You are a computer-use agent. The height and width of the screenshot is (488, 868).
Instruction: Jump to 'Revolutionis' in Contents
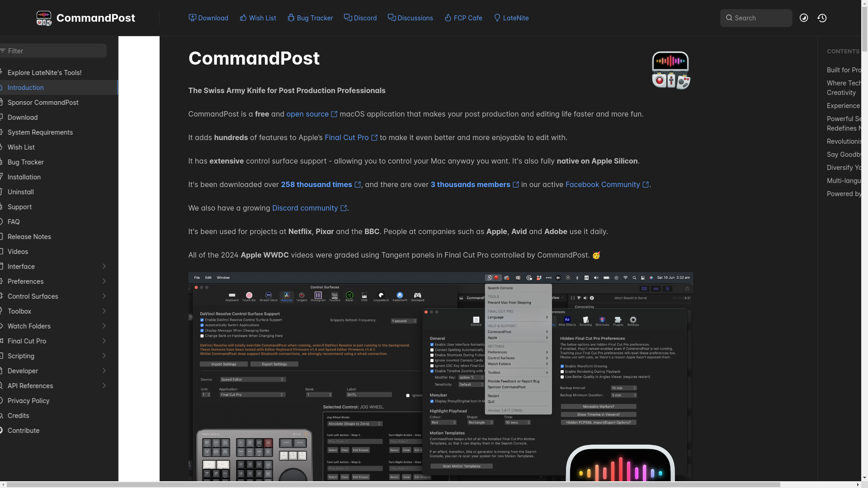(x=844, y=141)
